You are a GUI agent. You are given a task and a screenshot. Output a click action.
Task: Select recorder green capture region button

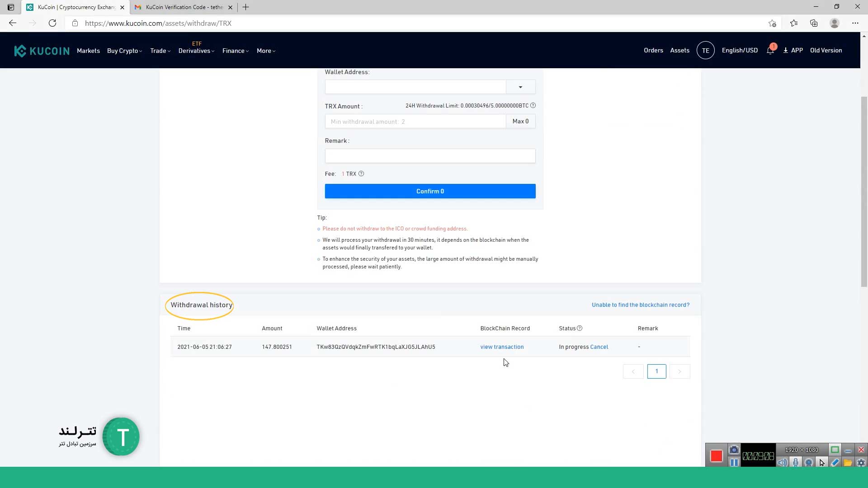835,450
